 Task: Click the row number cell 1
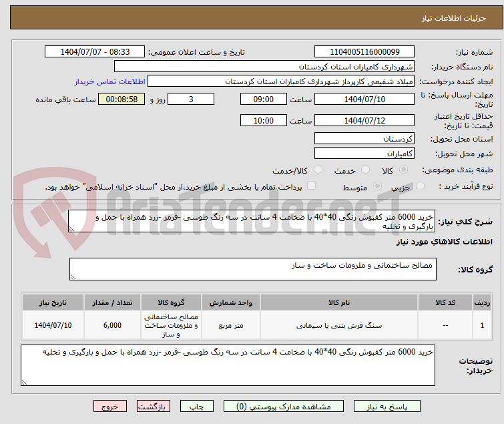[x=482, y=325]
